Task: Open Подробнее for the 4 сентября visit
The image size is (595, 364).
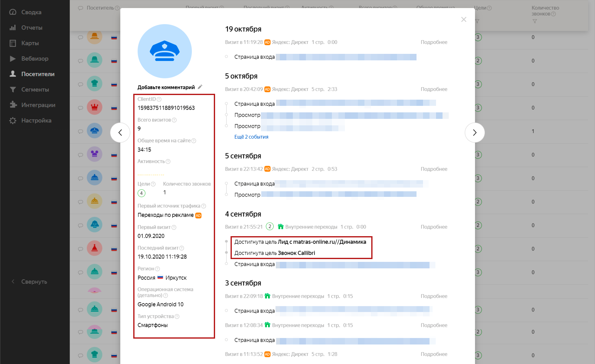Action: (x=434, y=227)
